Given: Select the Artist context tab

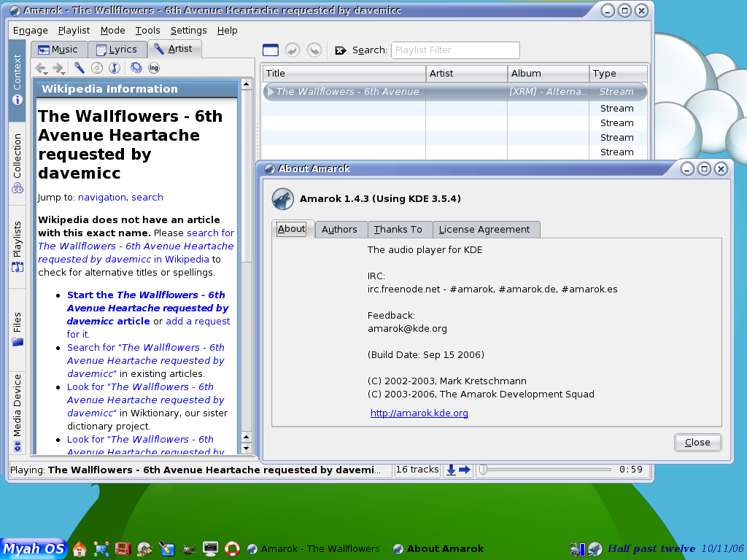Looking at the screenshot, I should click(174, 49).
